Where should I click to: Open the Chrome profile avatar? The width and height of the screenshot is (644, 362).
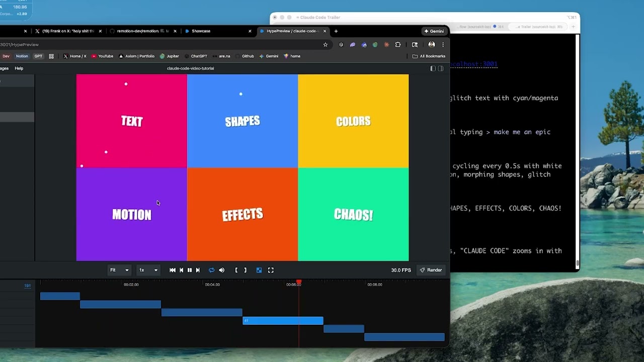tap(432, 45)
